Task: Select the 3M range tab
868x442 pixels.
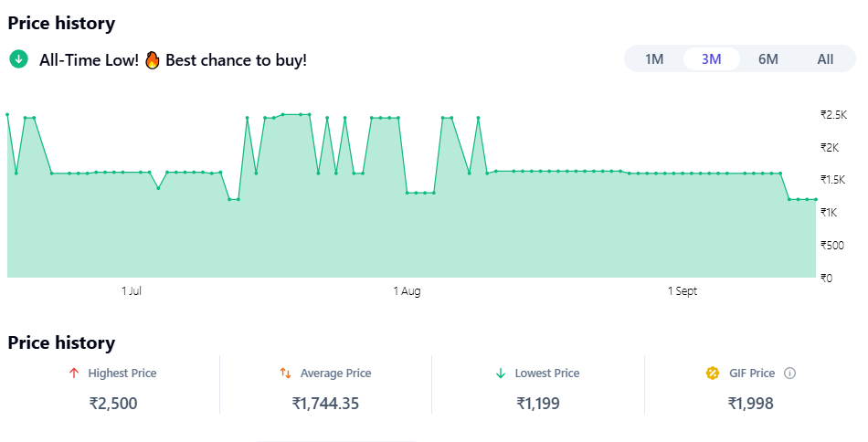Action: [x=711, y=59]
